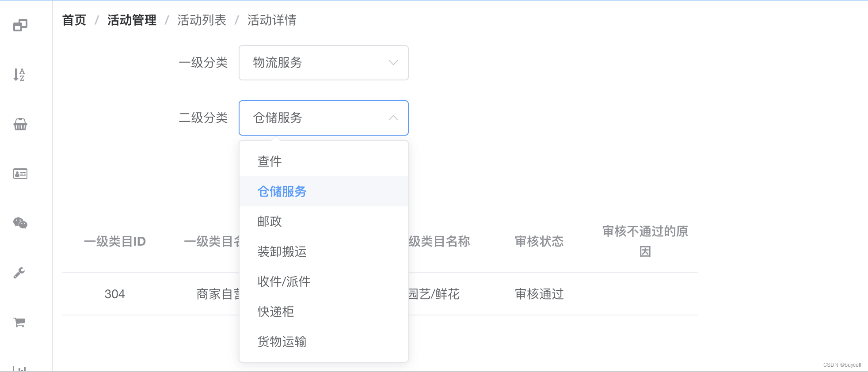Image resolution: width=868 pixels, height=372 pixels.
Task: Choose 快递柜 from the list
Action: [x=324, y=311]
